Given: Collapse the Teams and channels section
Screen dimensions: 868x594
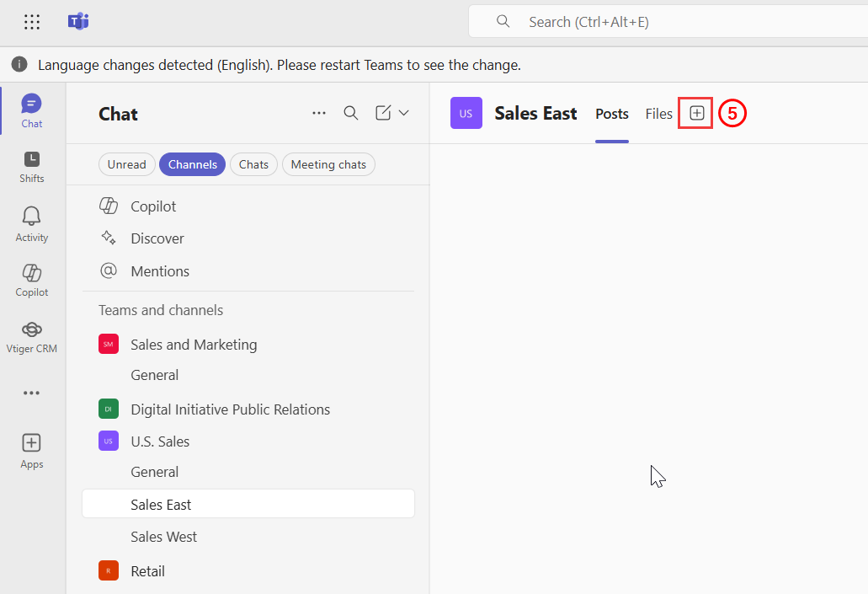Looking at the screenshot, I should click(x=161, y=310).
